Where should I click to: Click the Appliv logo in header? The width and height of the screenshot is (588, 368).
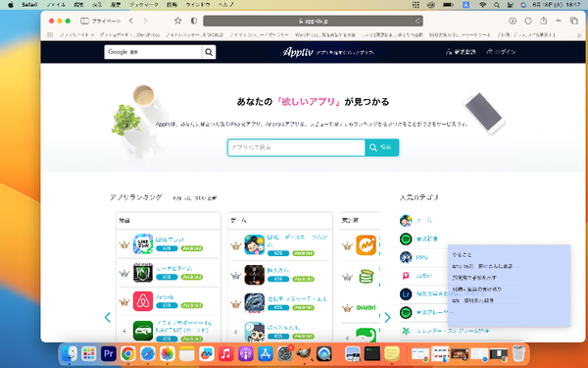298,52
